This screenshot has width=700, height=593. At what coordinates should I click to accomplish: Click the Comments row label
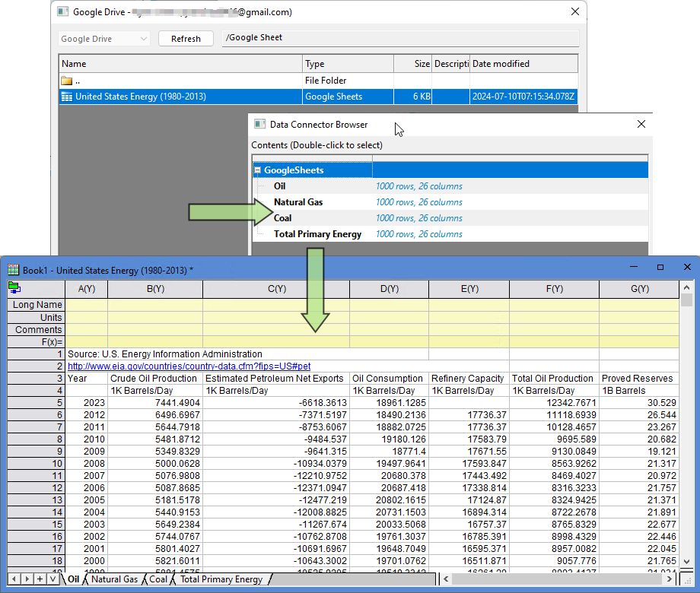(37, 330)
